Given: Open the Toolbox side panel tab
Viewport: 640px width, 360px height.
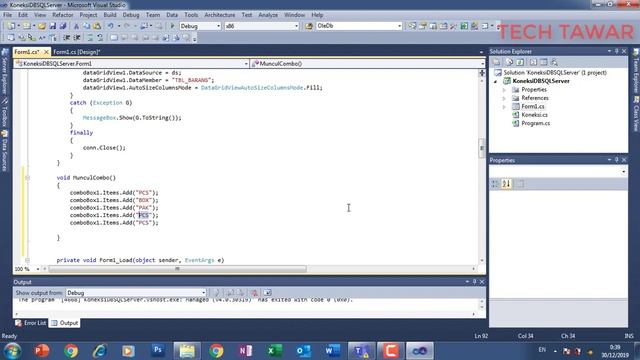Looking at the screenshot, I should (4, 111).
